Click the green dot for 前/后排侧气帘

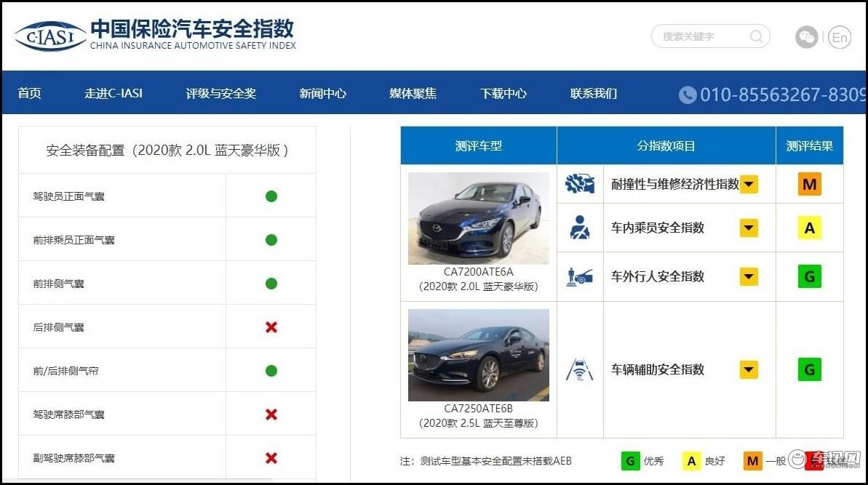click(x=271, y=371)
